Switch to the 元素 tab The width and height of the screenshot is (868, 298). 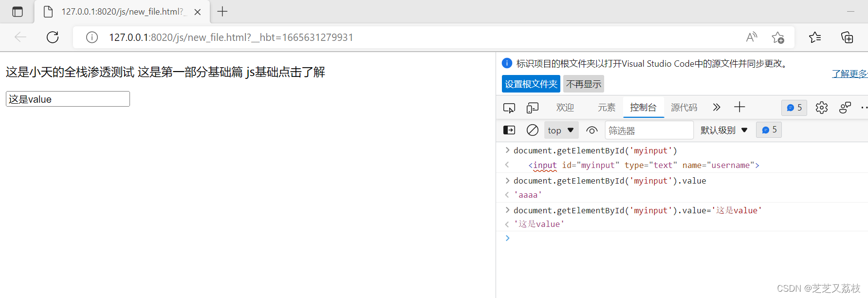[x=607, y=108]
